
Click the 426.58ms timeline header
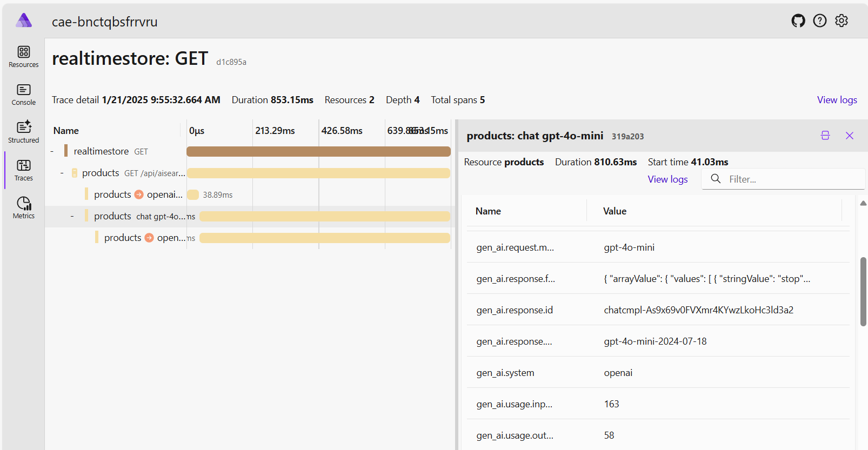(342, 131)
